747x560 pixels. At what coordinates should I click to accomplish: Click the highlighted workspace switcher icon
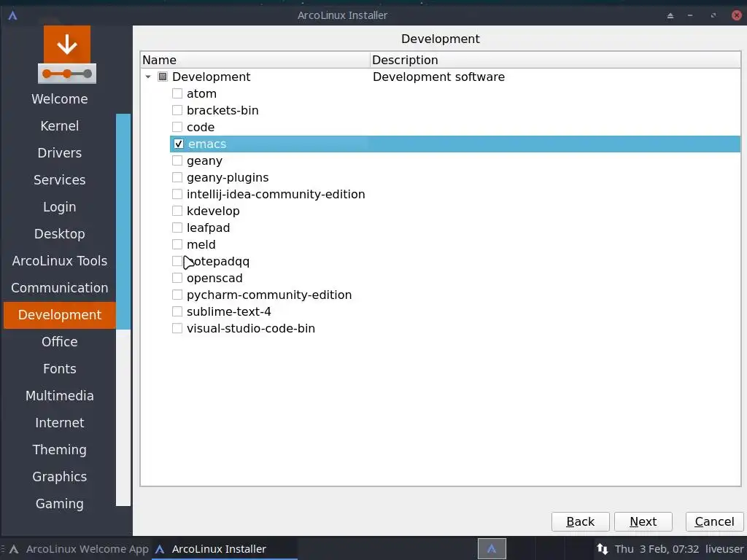[492, 548]
